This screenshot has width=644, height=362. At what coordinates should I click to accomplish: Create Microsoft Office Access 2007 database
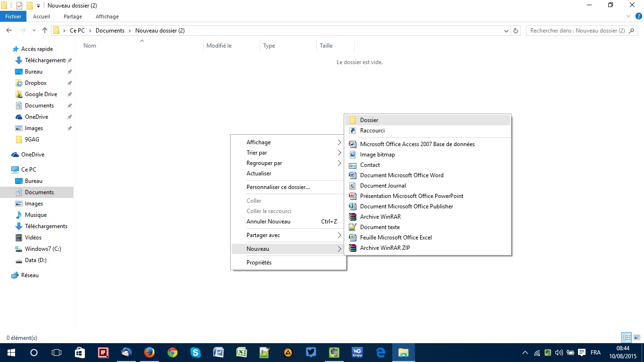pyautogui.click(x=428, y=144)
